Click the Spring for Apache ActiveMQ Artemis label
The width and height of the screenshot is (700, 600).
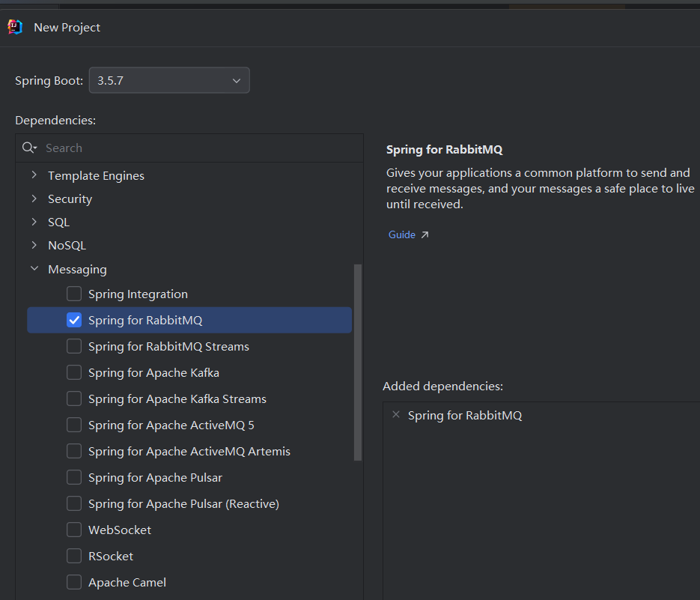point(189,451)
